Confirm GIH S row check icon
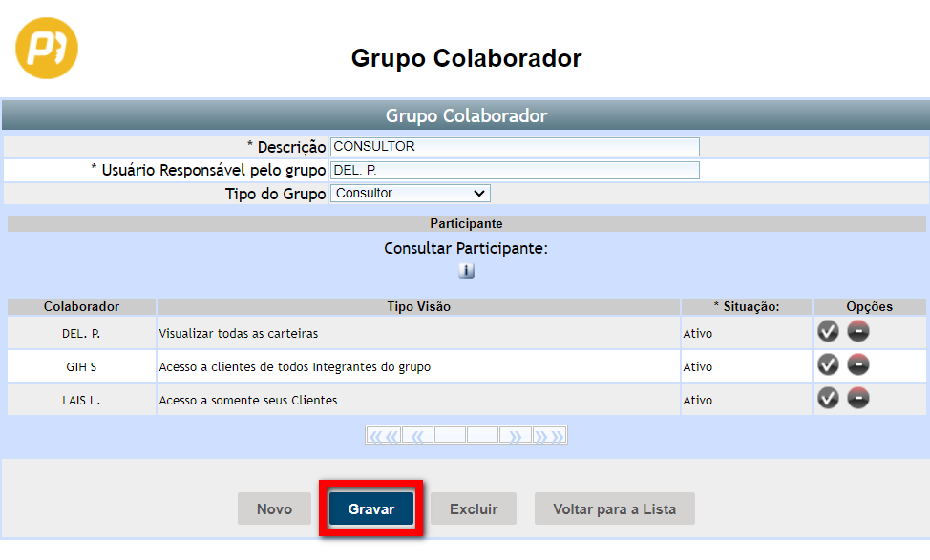 pyautogui.click(x=828, y=364)
